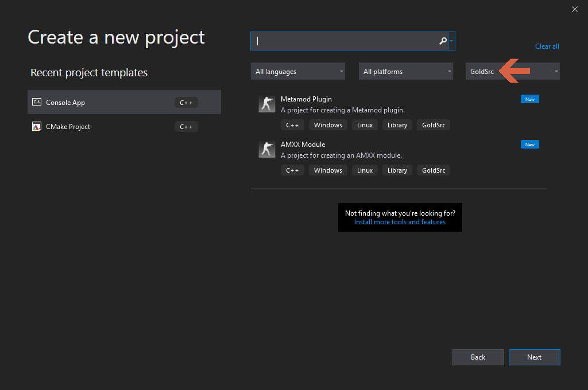Click the search magnifier icon
Image resolution: width=588 pixels, height=390 pixels.
click(x=443, y=41)
